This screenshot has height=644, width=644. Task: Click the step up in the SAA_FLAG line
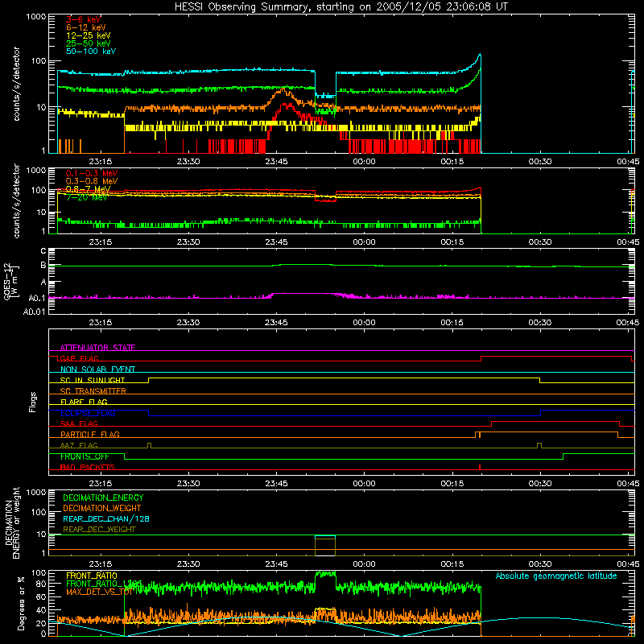(492, 424)
